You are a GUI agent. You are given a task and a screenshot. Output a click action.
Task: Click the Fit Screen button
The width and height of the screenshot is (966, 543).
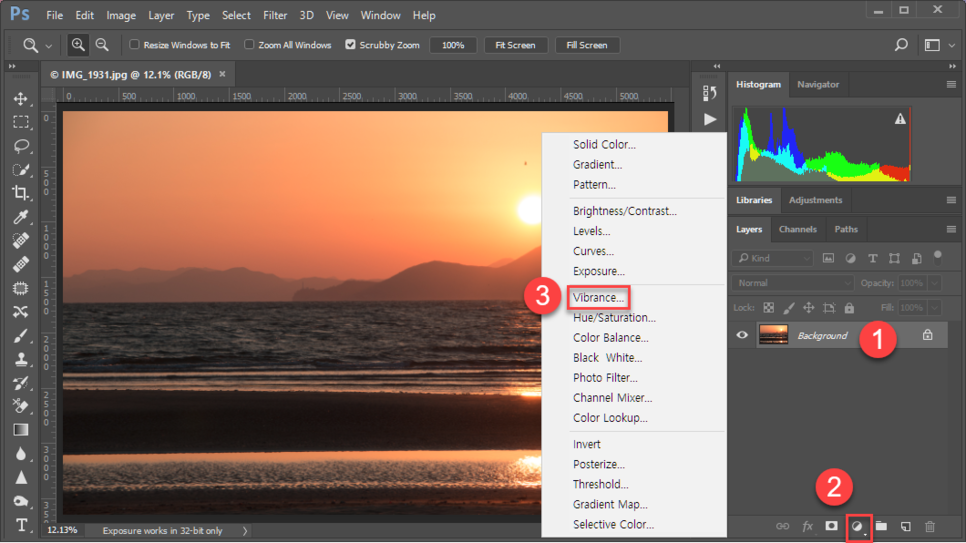coord(515,45)
